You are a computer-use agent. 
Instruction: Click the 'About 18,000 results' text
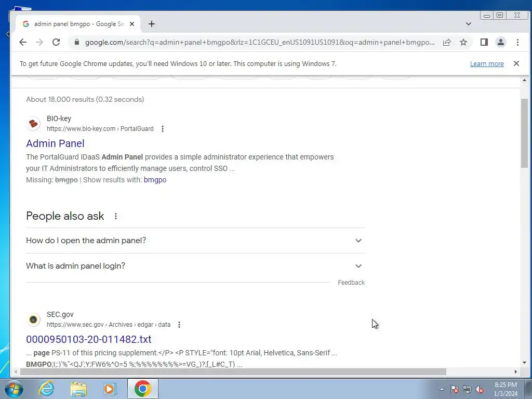85,99
